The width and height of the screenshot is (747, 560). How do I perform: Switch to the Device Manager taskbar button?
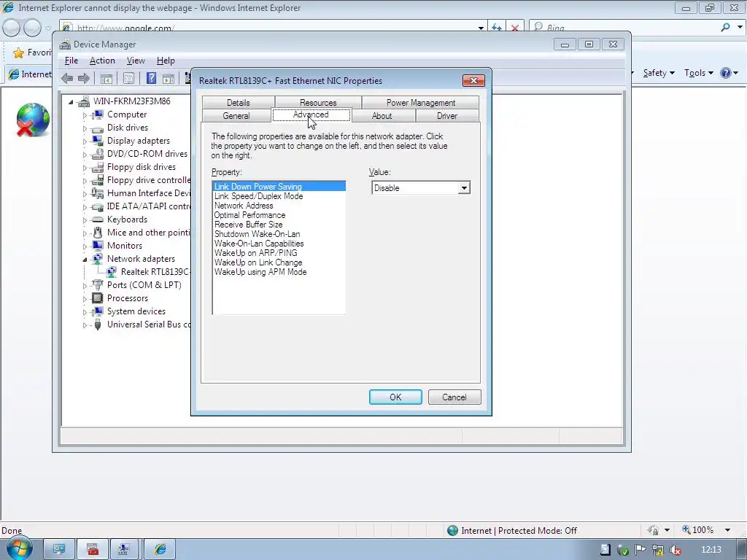pos(124,550)
